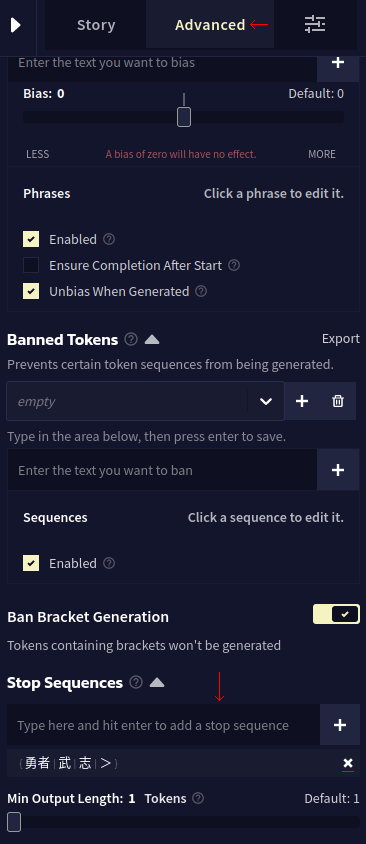Screen dimensions: 366x844
Task: Uncheck Unbias When Generated
Action: coord(31,291)
